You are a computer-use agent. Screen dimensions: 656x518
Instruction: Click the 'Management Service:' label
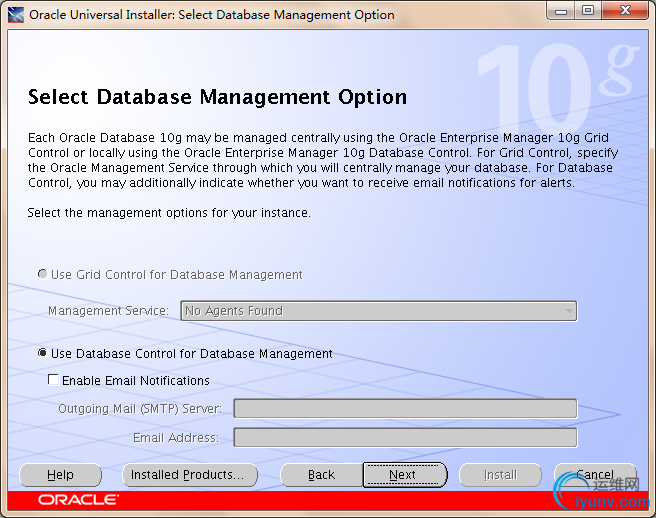(x=108, y=311)
